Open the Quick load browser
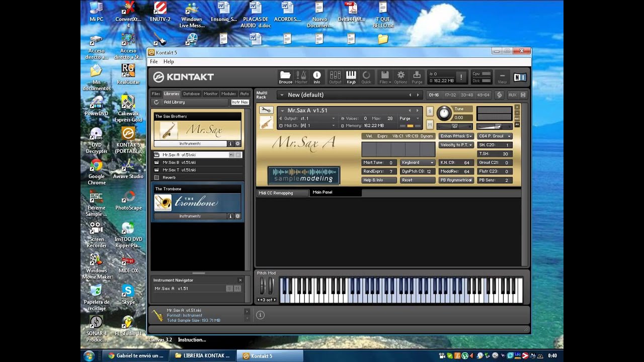This screenshot has height=362, width=644. pos(366,77)
